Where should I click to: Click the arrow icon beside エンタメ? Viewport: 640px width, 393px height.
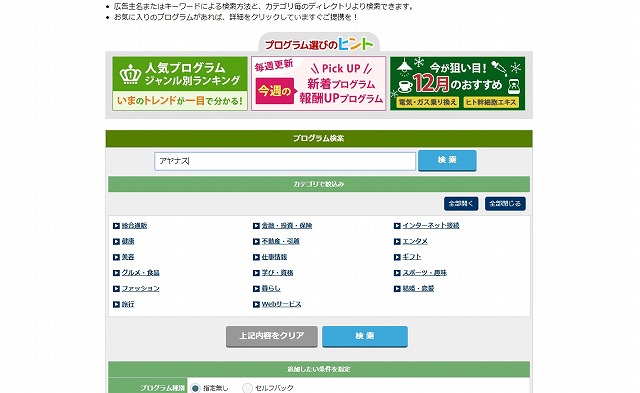(x=397, y=242)
